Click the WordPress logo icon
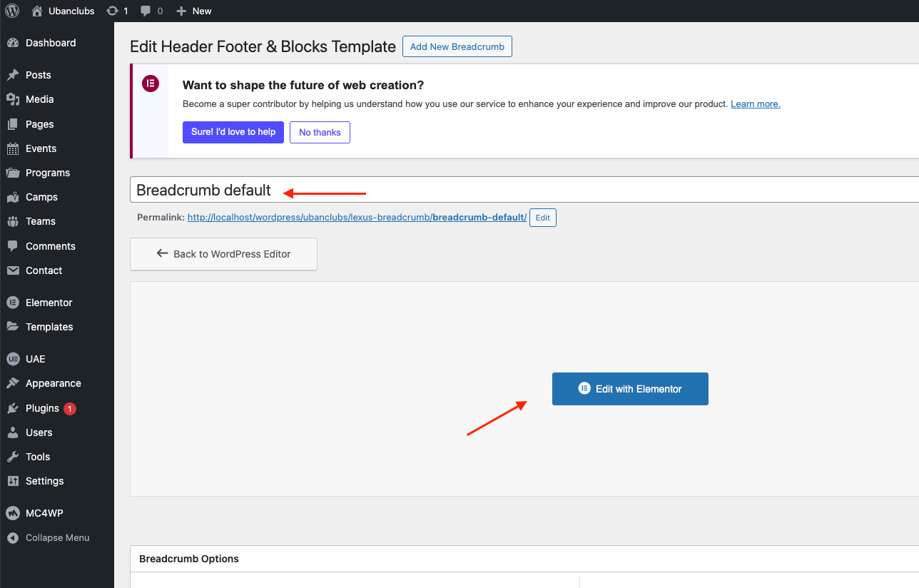The image size is (919, 588). 12,11
